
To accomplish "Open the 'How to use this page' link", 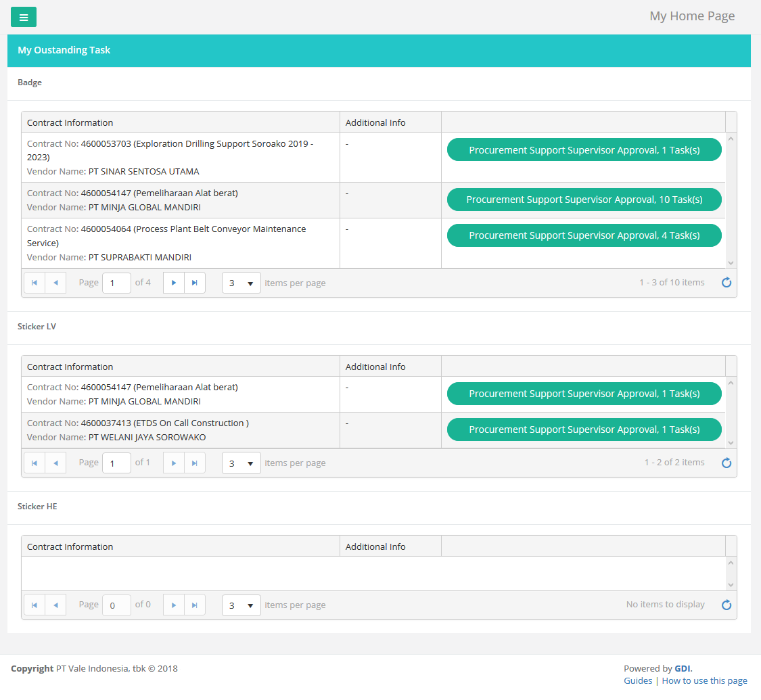I will 704,681.
